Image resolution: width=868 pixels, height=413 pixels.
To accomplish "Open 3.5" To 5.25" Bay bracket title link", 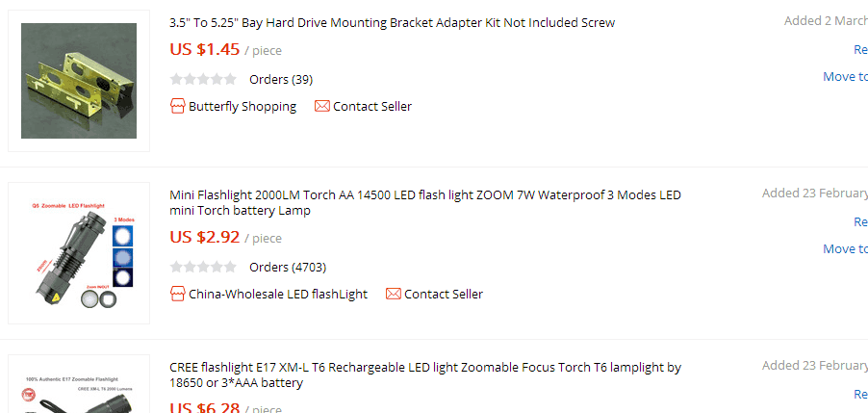I will [392, 22].
